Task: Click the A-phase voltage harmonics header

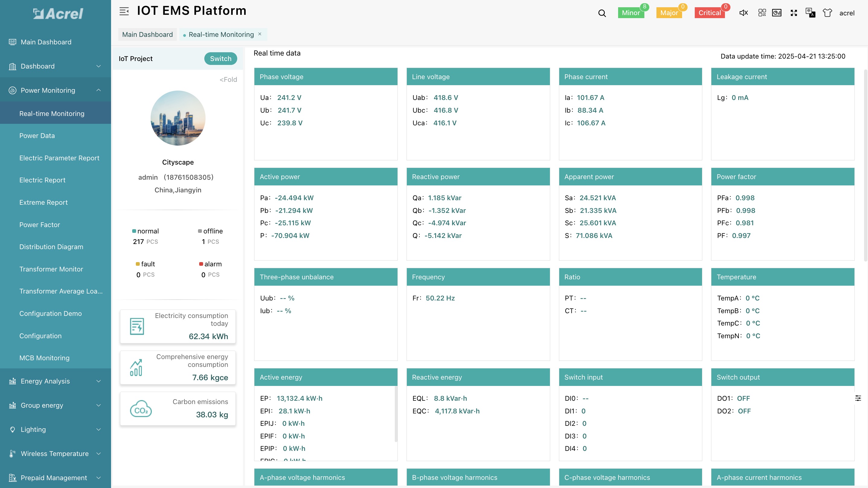Action: tap(325, 477)
